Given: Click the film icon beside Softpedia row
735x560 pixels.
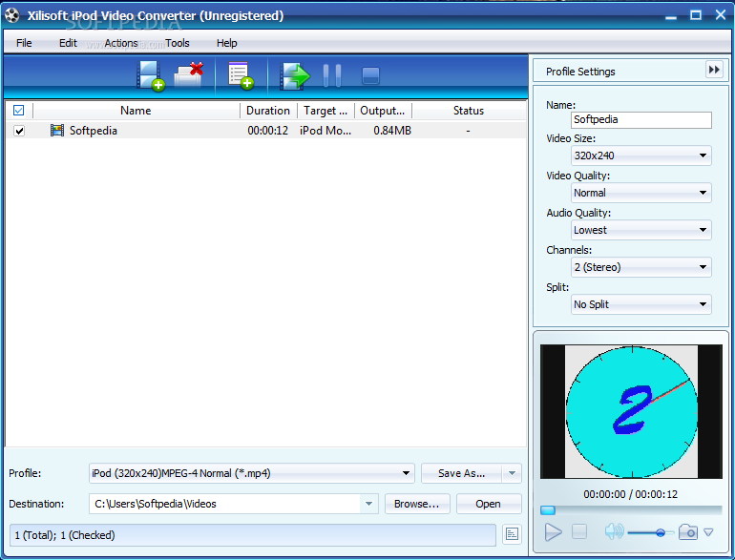Looking at the screenshot, I should [x=56, y=131].
